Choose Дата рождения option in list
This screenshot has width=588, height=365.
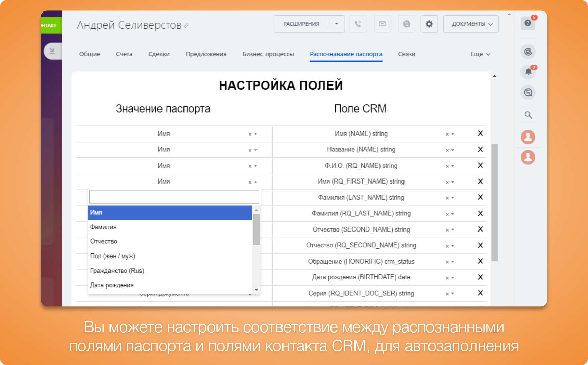tap(112, 285)
